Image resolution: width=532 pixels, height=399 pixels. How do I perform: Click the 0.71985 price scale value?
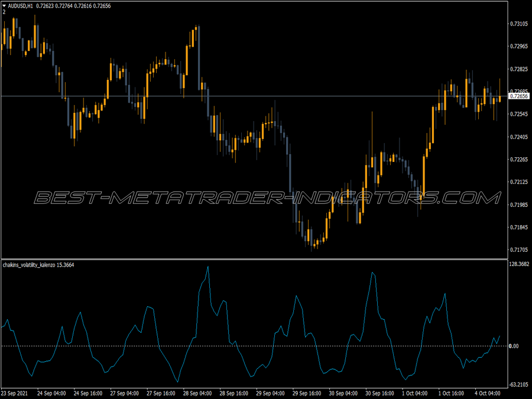coord(519,205)
